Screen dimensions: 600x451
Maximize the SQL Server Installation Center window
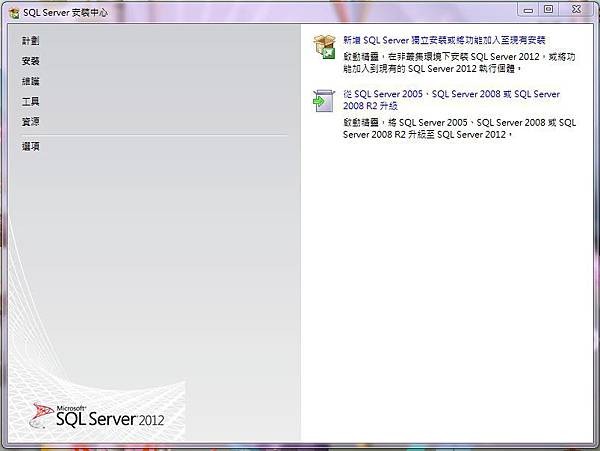(x=549, y=10)
